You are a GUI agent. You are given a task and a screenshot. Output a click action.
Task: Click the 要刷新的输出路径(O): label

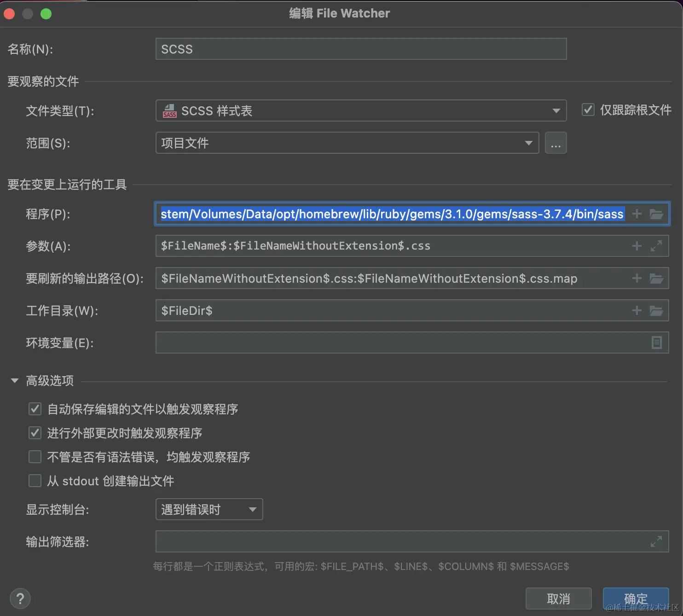click(x=85, y=279)
